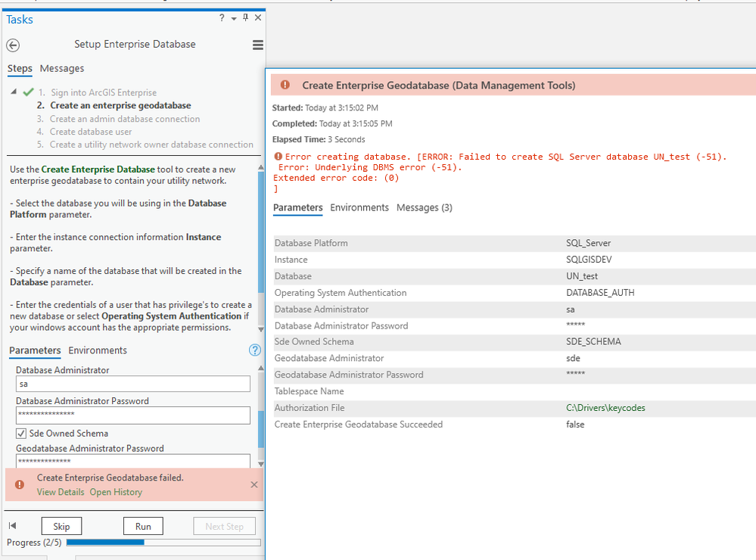
Task: Open Environments tab in result window
Action: (359, 207)
